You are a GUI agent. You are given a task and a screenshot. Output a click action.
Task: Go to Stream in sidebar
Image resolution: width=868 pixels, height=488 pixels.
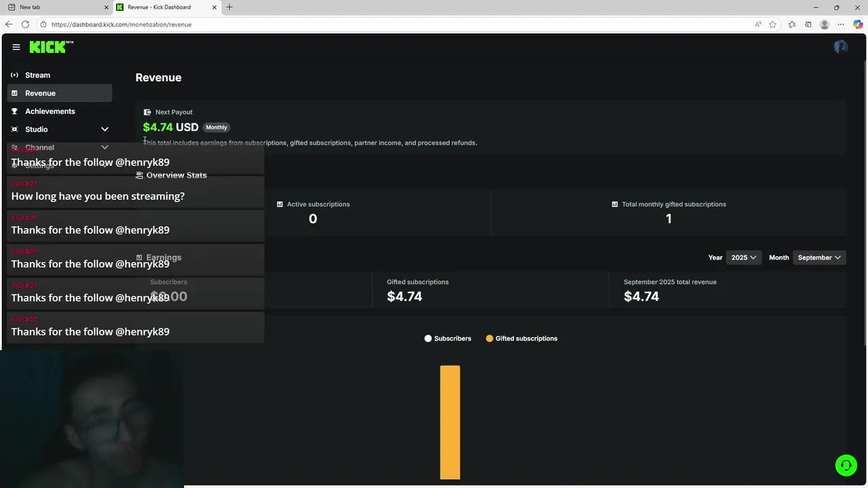[x=60, y=75]
